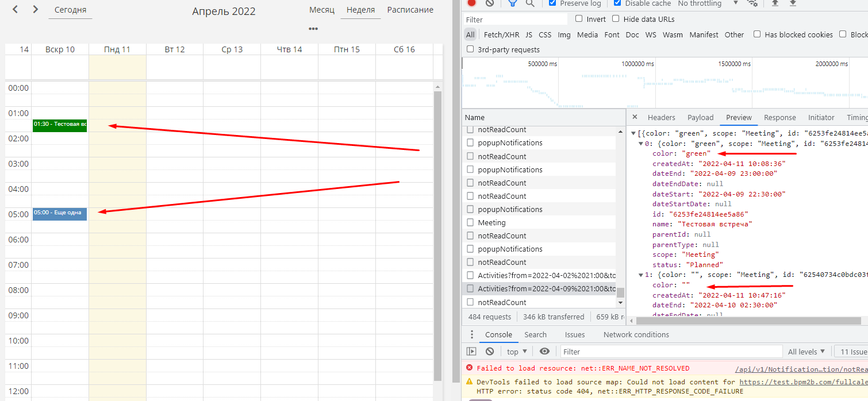The height and width of the screenshot is (401, 868).
Task: Check the 3rd-party requests checkbox
Action: coord(470,49)
